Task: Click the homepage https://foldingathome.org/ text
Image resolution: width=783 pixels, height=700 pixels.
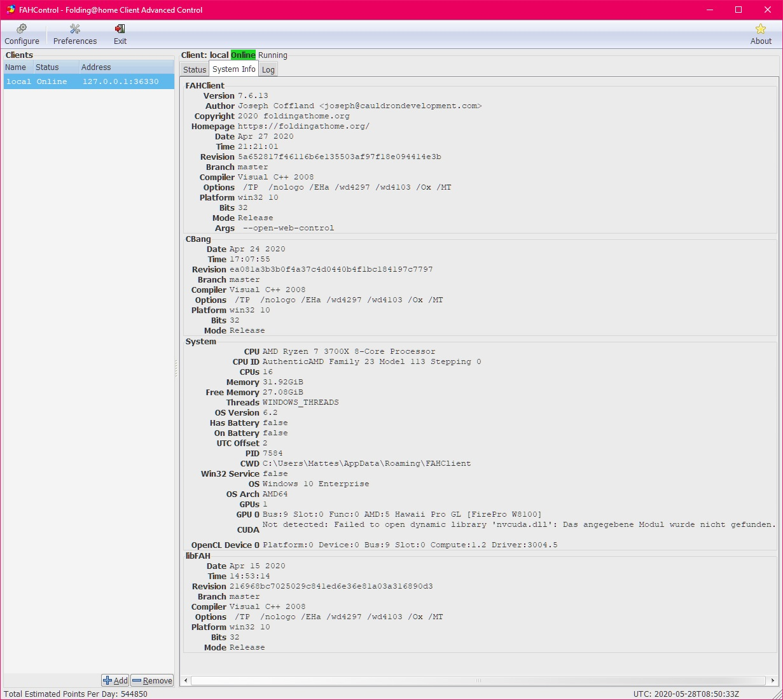Action: (303, 126)
